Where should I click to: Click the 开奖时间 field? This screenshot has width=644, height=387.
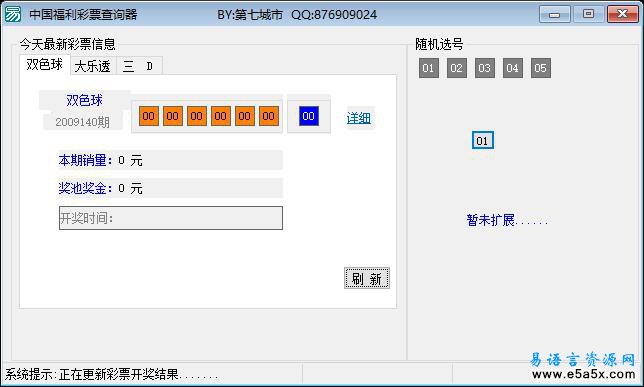click(171, 218)
